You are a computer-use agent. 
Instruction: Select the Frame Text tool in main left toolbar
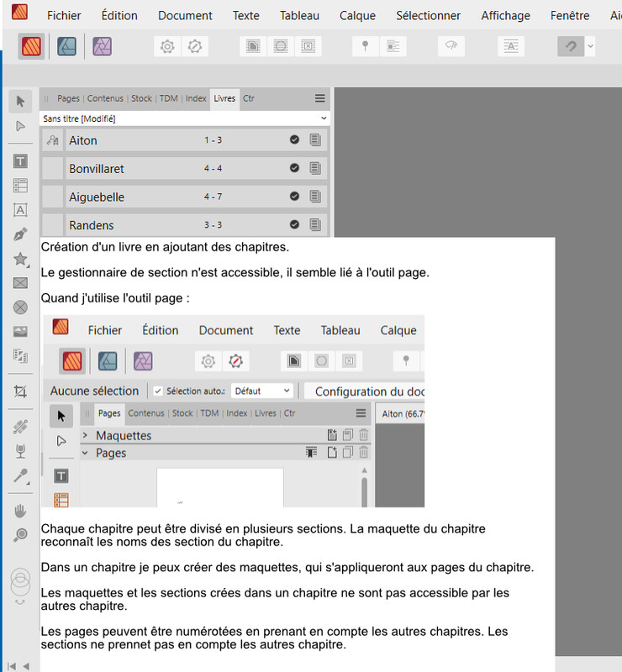click(20, 161)
